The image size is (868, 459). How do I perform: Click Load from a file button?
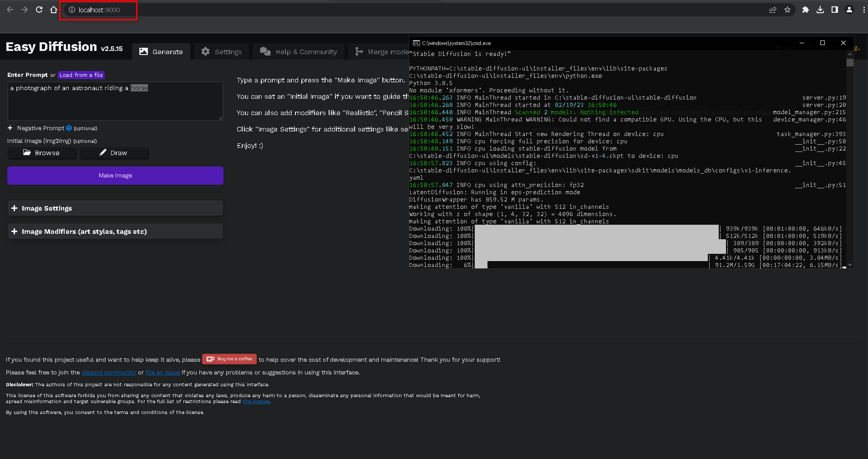[x=81, y=75]
